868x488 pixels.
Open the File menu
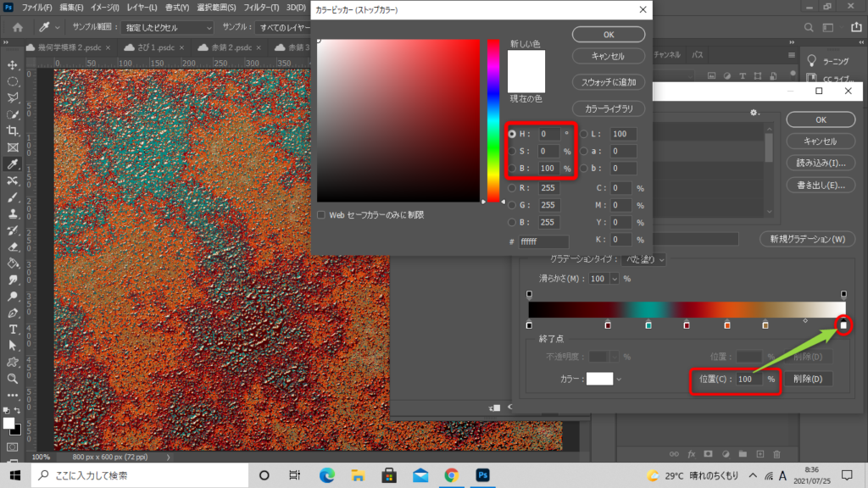point(36,8)
